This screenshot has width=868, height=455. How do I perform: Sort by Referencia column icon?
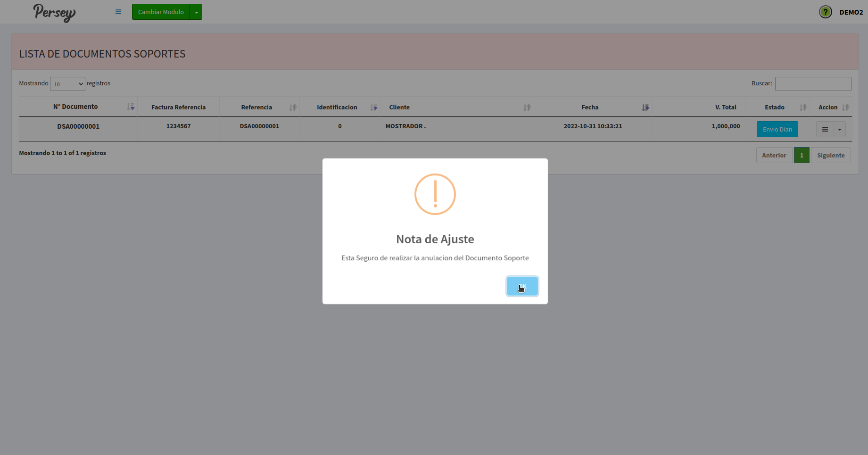[293, 108]
